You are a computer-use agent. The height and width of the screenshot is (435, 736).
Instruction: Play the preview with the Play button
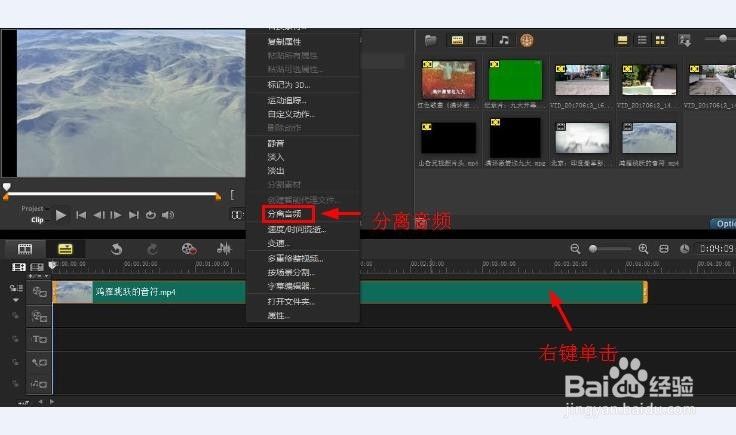click(61, 215)
